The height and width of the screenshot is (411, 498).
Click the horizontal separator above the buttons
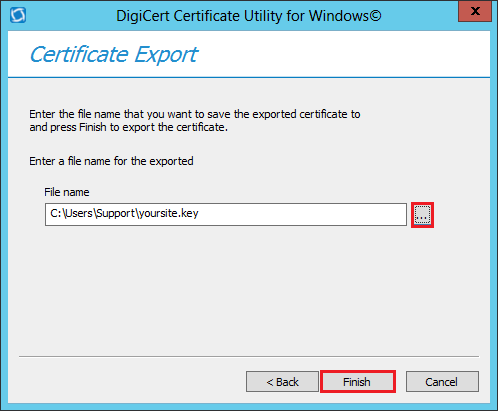pyautogui.click(x=249, y=356)
